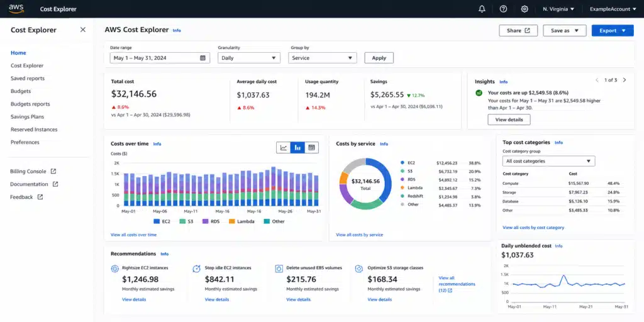The width and height of the screenshot is (644, 322).
Task: Click the Delete unused EBS volumes icon
Action: pyautogui.click(x=279, y=269)
